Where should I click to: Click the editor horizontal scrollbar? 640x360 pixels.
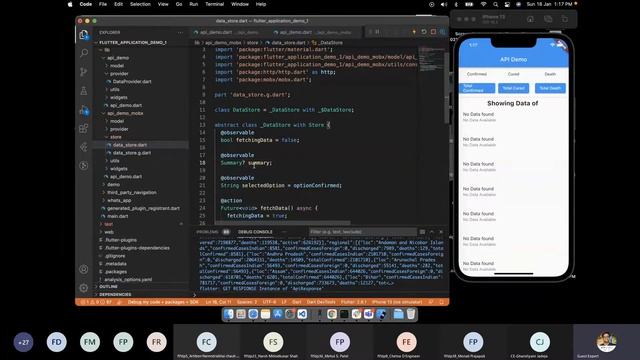[x=282, y=223]
